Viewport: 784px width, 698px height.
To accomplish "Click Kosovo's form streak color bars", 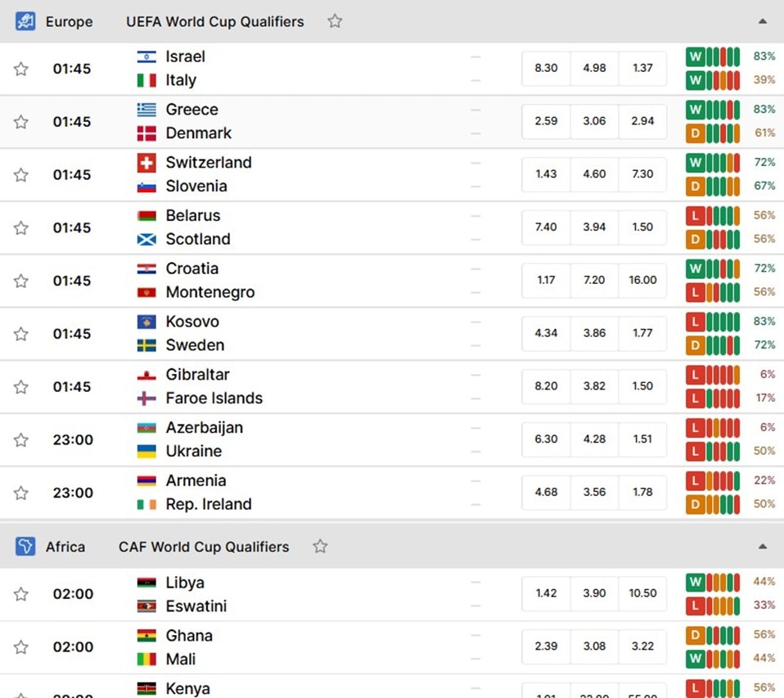I will point(723,322).
